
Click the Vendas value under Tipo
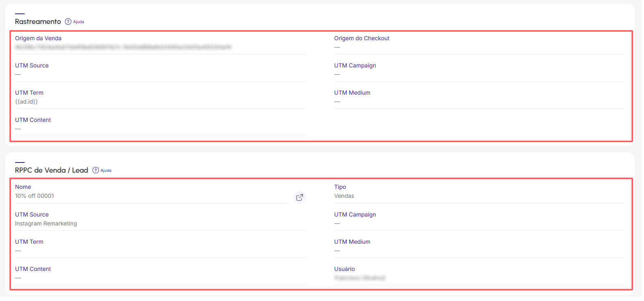coord(344,196)
